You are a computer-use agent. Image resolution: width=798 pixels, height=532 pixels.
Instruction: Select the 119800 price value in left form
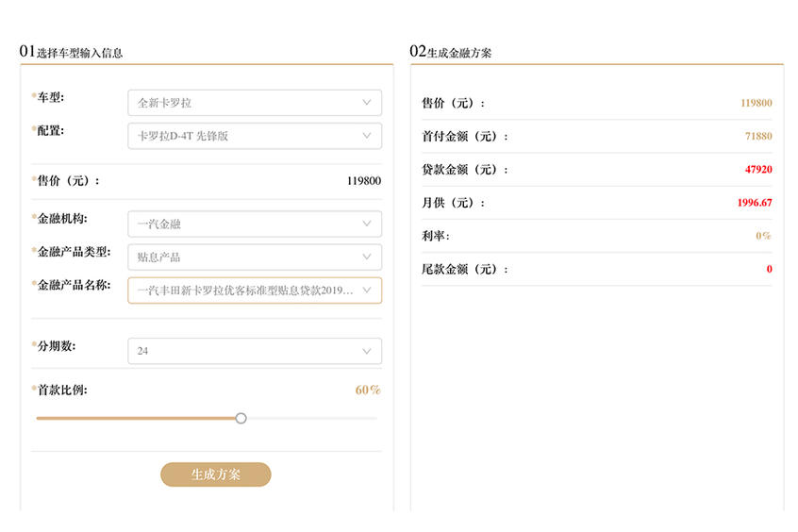(363, 181)
